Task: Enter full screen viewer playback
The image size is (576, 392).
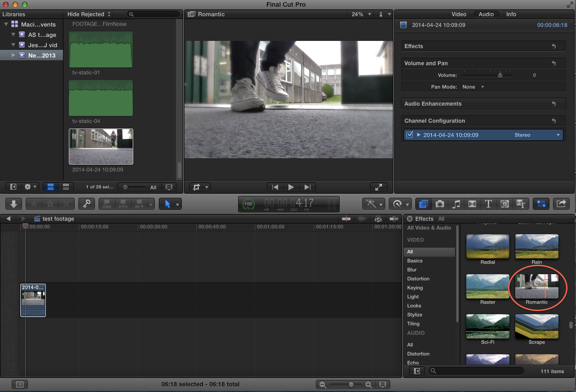Action: (378, 187)
